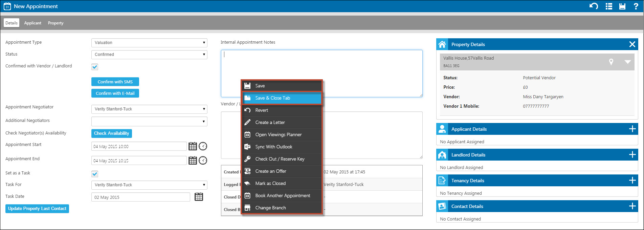Viewport: 644px width, 230px height.
Task: Choose Save & Close Tab menu item
Action: (x=282, y=98)
